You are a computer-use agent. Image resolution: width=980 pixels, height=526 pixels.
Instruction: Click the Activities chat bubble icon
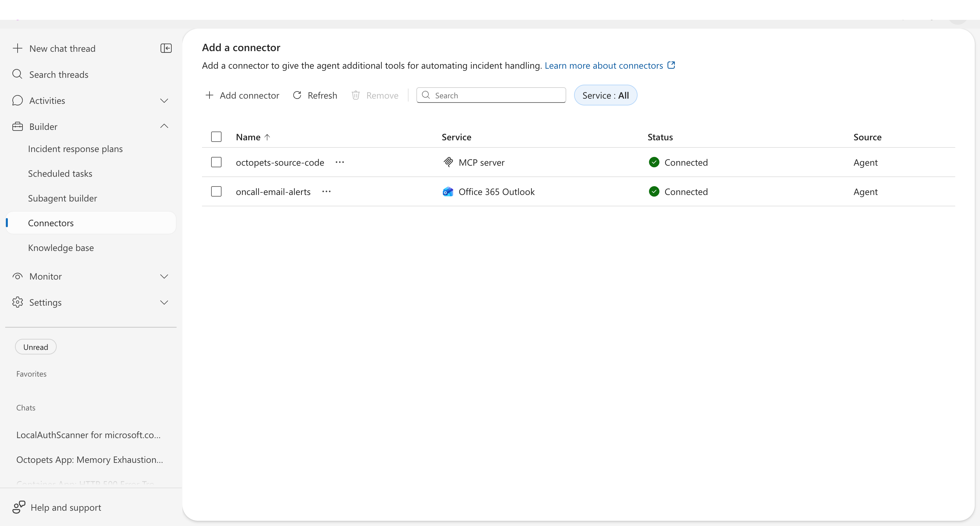[18, 100]
